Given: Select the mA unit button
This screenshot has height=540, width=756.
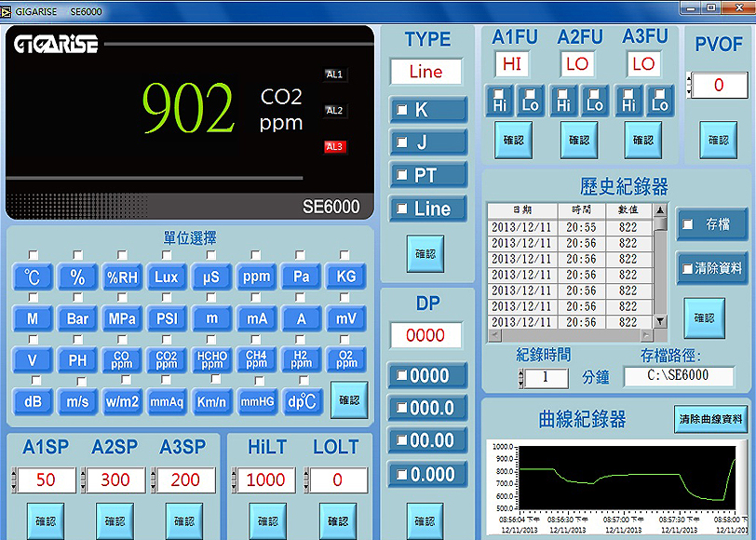Looking at the screenshot, I should (x=257, y=318).
